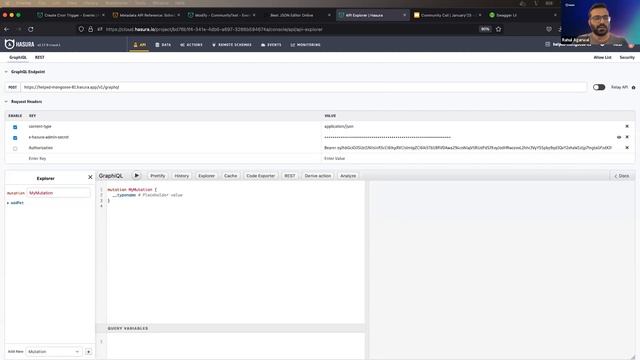Open the Remote Schemas tab
The image size is (640, 360).
coord(232,45)
